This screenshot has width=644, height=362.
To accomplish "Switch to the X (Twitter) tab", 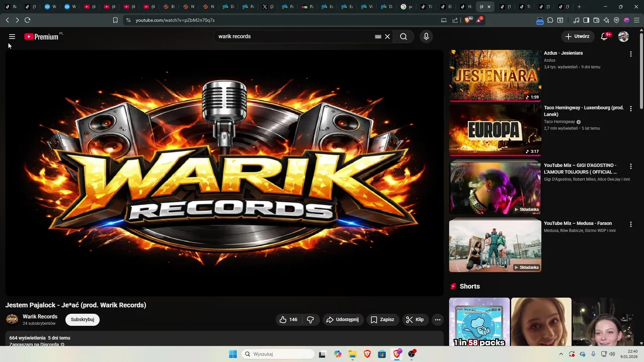I will 268,7.
